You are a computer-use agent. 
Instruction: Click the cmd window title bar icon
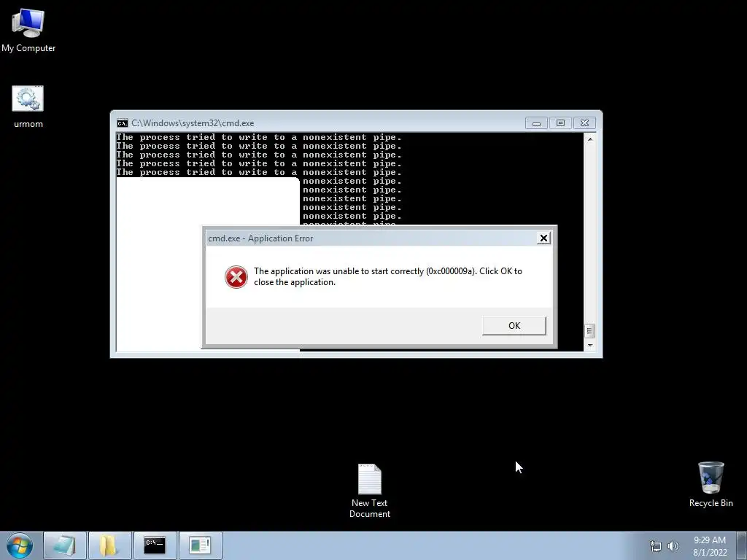pyautogui.click(x=123, y=123)
